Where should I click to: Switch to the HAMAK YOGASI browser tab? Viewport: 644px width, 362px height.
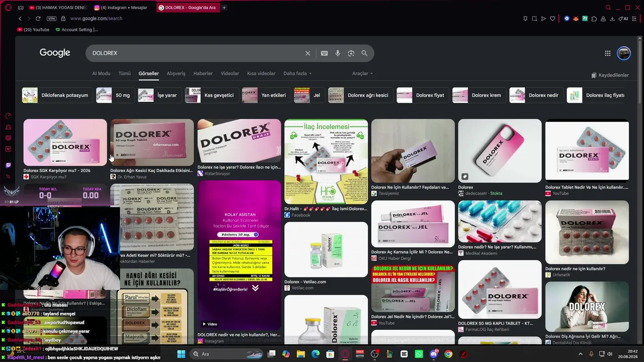[x=58, y=8]
